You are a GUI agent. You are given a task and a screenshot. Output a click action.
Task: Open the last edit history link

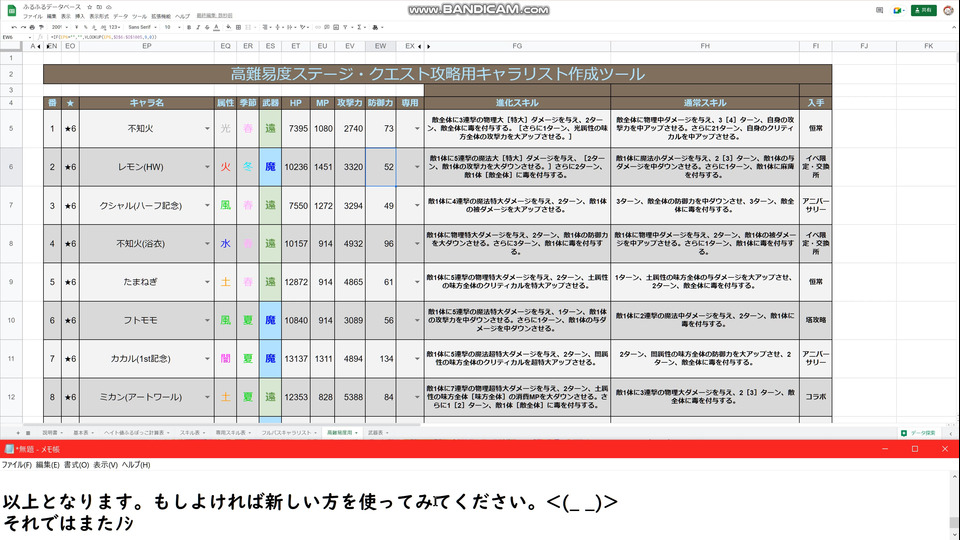[x=214, y=16]
